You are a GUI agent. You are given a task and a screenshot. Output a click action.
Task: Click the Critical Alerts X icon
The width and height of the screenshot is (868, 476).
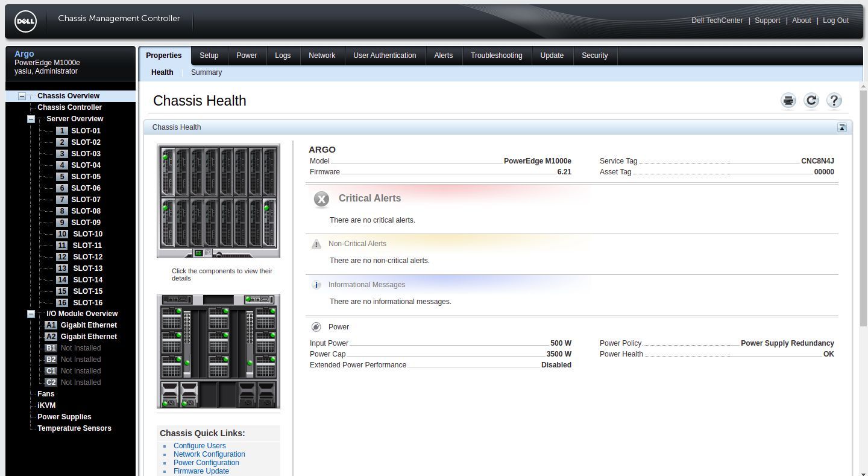click(x=322, y=198)
